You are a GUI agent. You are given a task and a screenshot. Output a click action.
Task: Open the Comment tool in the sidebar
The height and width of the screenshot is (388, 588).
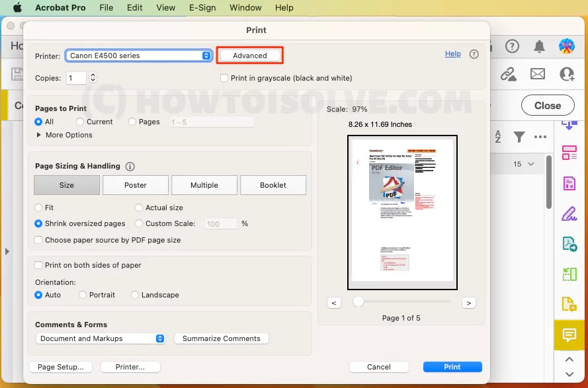point(569,335)
